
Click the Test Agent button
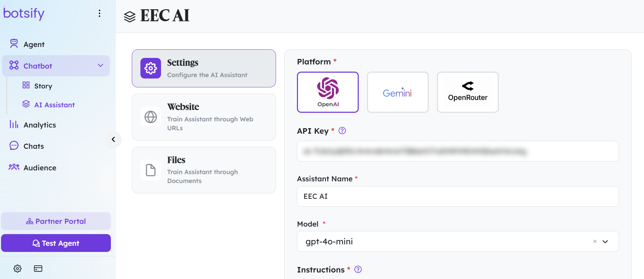(56, 243)
